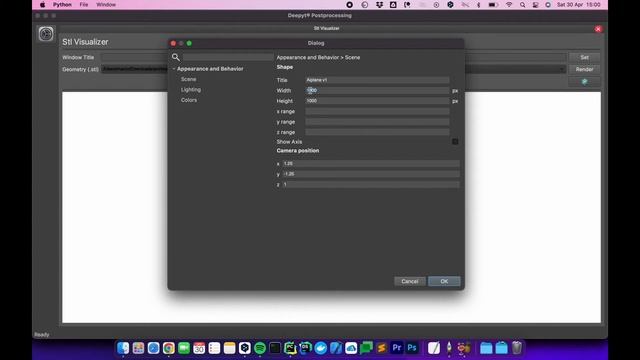Click the Cancel button in Dialog
Screen dimensions: 640x360
point(410,281)
